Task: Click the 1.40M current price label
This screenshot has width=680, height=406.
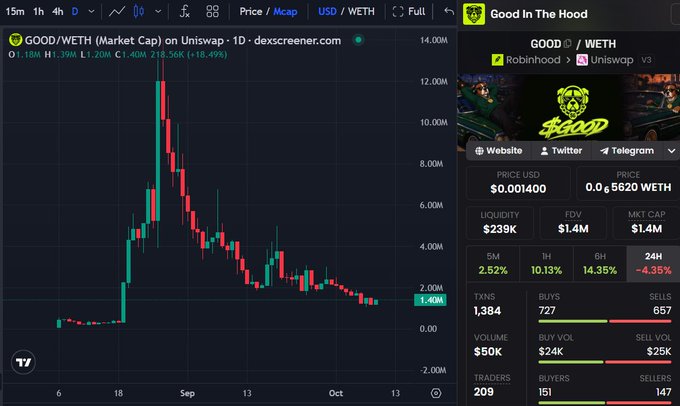Action: pyautogui.click(x=430, y=300)
